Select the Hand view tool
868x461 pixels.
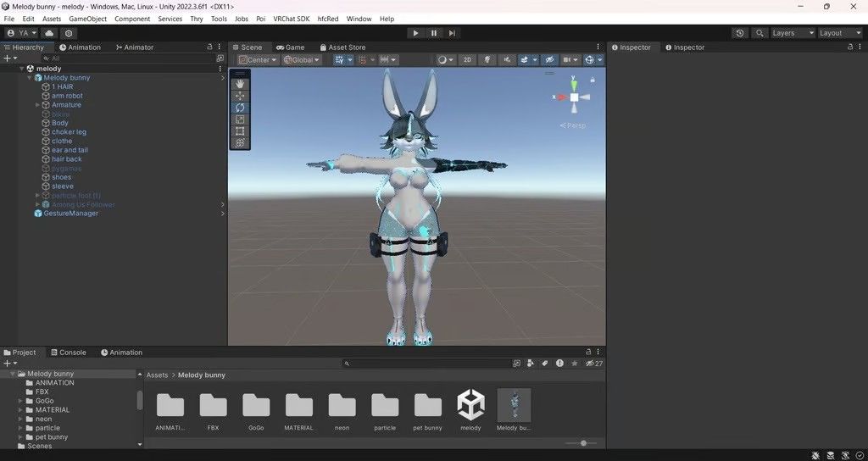pos(240,84)
